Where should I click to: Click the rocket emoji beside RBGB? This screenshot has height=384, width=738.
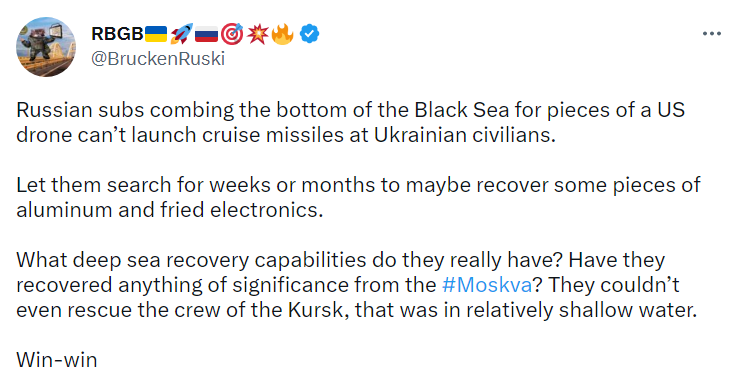(181, 34)
